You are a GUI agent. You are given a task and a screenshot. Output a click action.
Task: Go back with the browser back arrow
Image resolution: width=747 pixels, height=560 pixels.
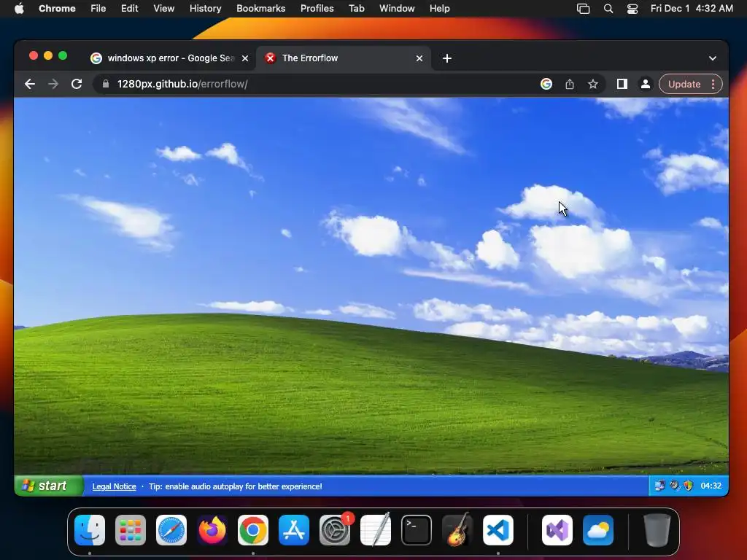pyautogui.click(x=29, y=84)
